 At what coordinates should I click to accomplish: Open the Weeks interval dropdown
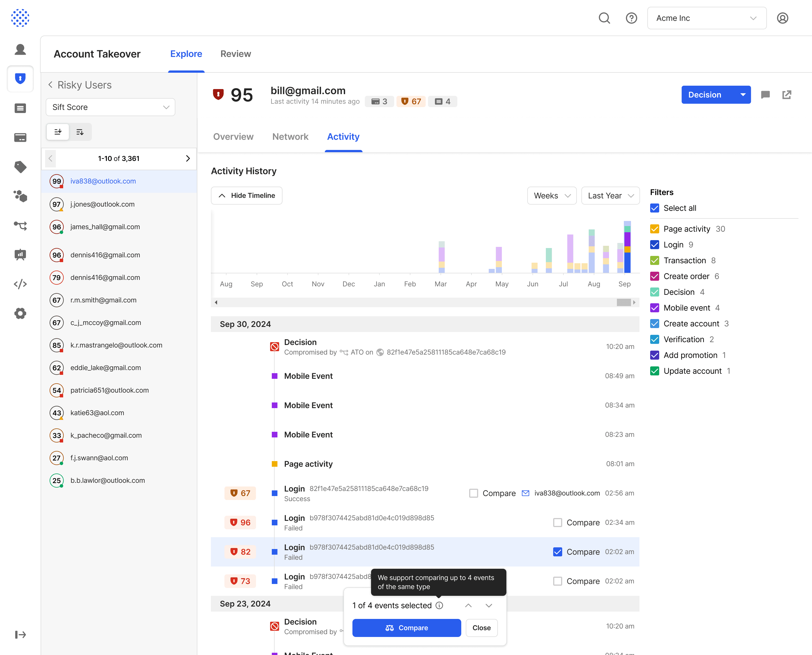pos(551,196)
